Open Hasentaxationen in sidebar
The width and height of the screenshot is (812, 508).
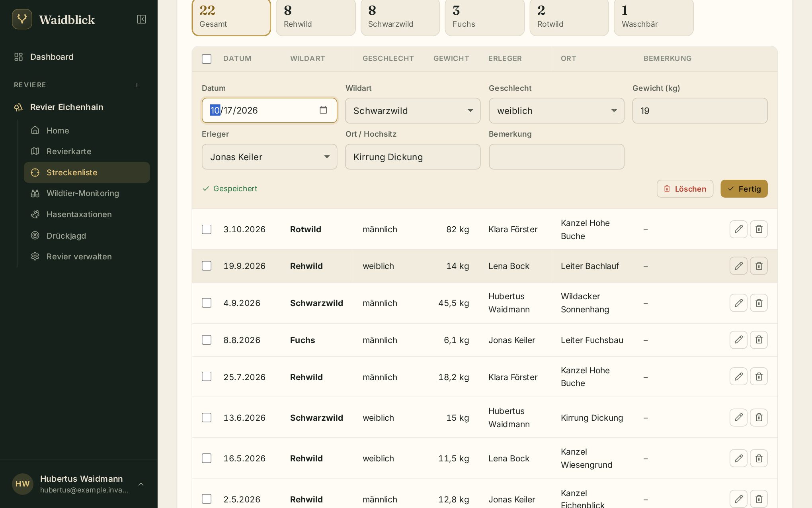pyautogui.click(x=87, y=214)
